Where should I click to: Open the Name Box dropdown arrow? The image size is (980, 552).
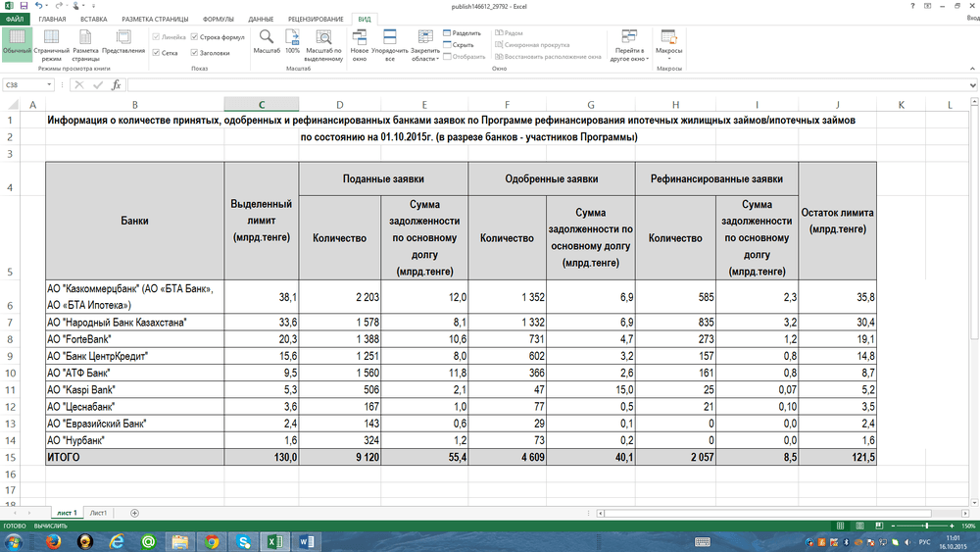(49, 85)
